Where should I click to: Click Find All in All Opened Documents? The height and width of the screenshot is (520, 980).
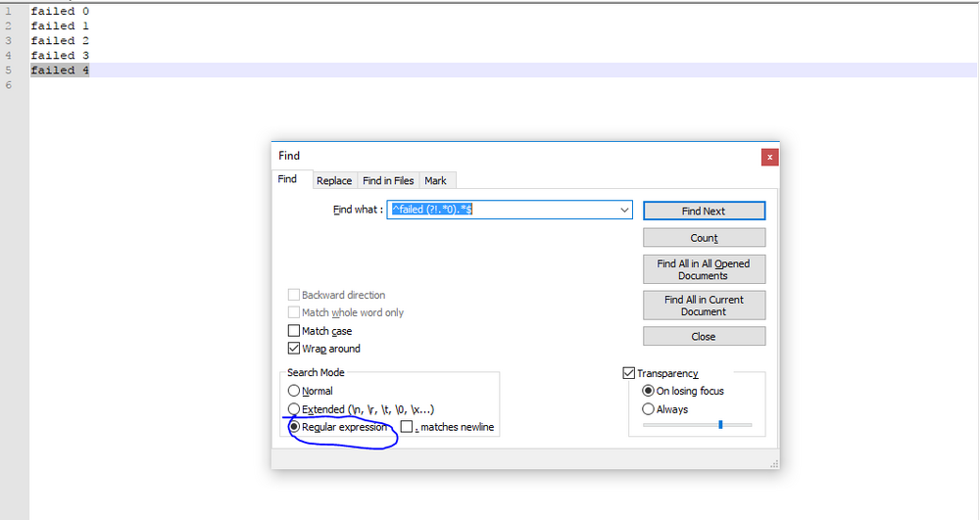coord(704,269)
